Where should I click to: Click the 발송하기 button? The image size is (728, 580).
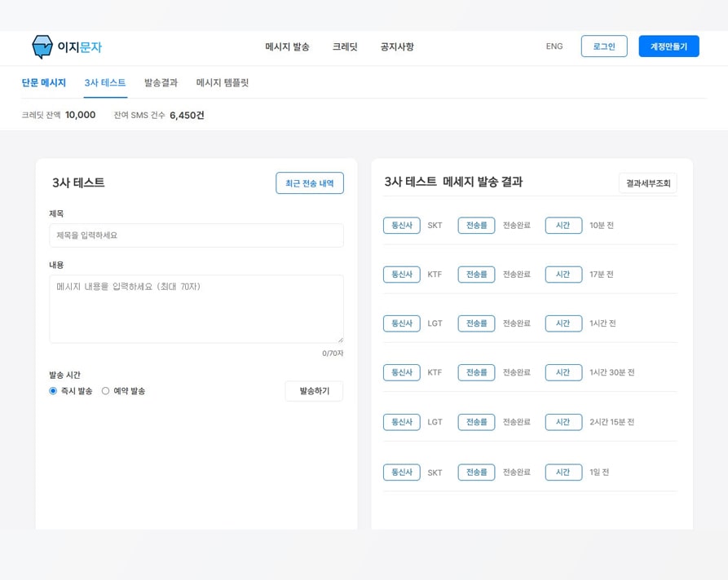pyautogui.click(x=314, y=391)
